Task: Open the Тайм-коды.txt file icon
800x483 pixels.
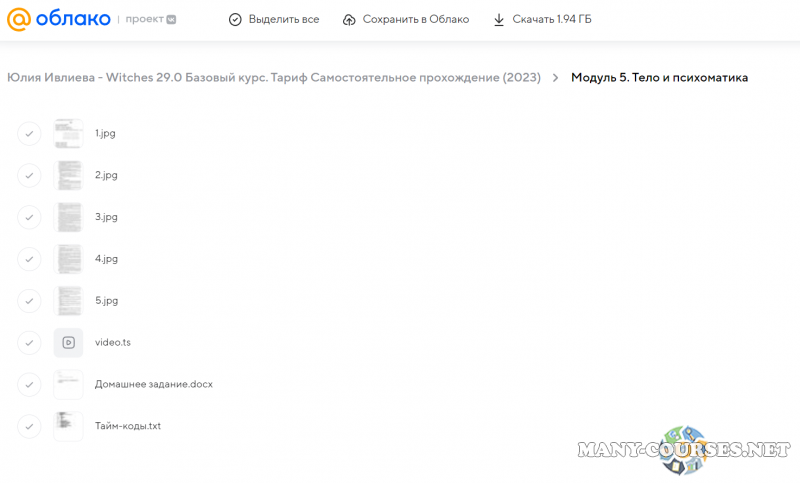Action: click(x=68, y=426)
